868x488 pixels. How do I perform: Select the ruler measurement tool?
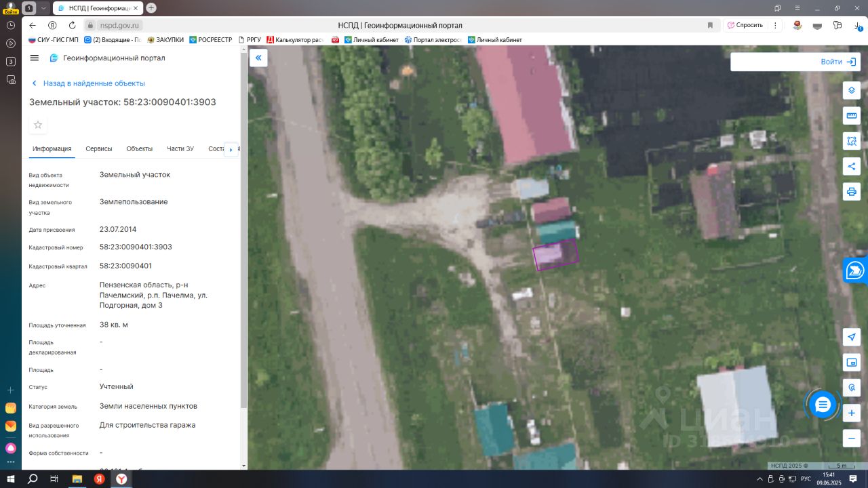[852, 116]
